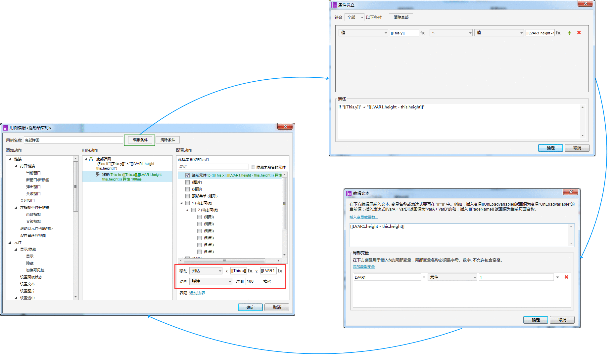Check the (图片) widget checkbox
Screen dimensions: 613x364
click(x=187, y=182)
